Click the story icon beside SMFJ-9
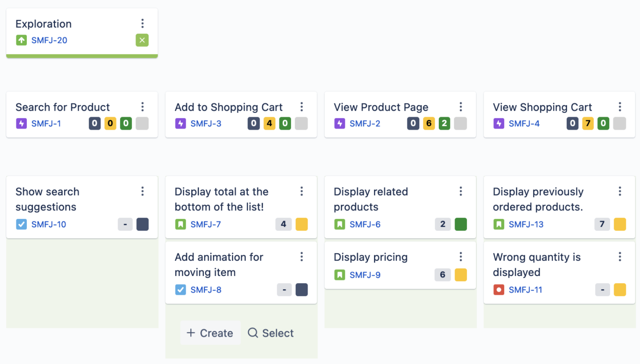This screenshot has width=640, height=364. pyautogui.click(x=339, y=275)
